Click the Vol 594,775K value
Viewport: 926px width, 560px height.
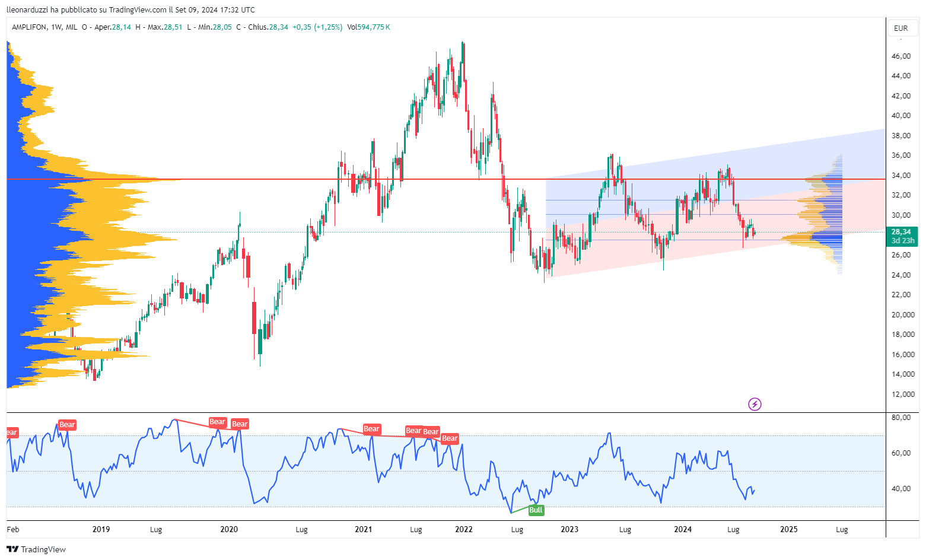pyautogui.click(x=368, y=27)
